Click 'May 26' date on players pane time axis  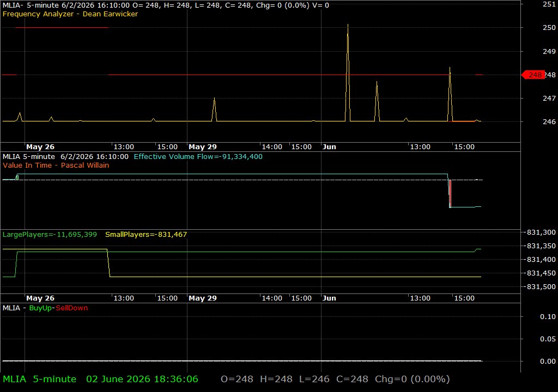click(40, 298)
